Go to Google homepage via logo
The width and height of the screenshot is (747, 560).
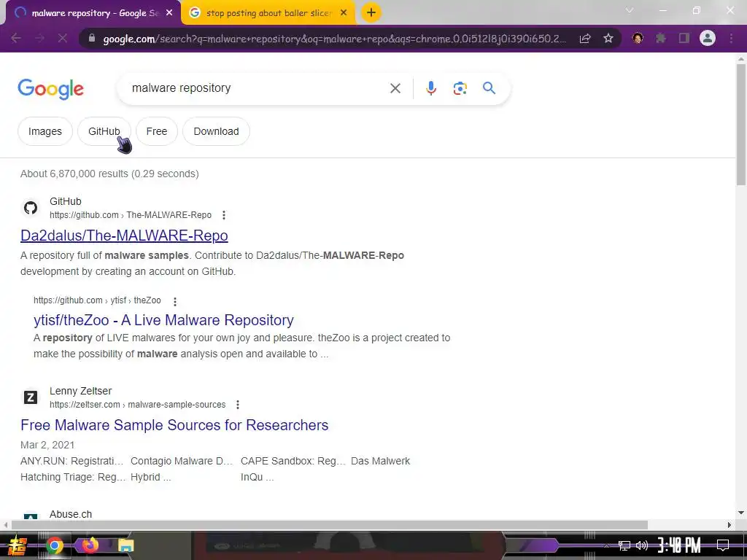pyautogui.click(x=50, y=89)
